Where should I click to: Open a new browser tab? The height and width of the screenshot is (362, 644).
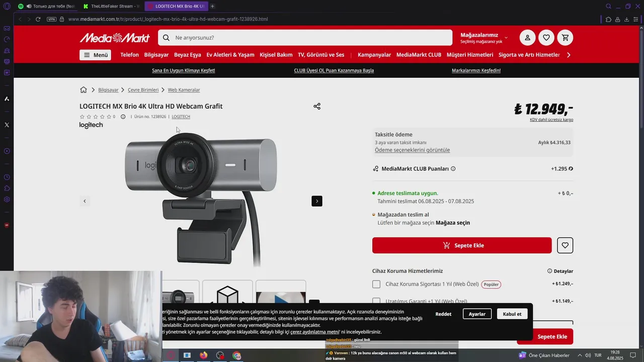point(212,6)
